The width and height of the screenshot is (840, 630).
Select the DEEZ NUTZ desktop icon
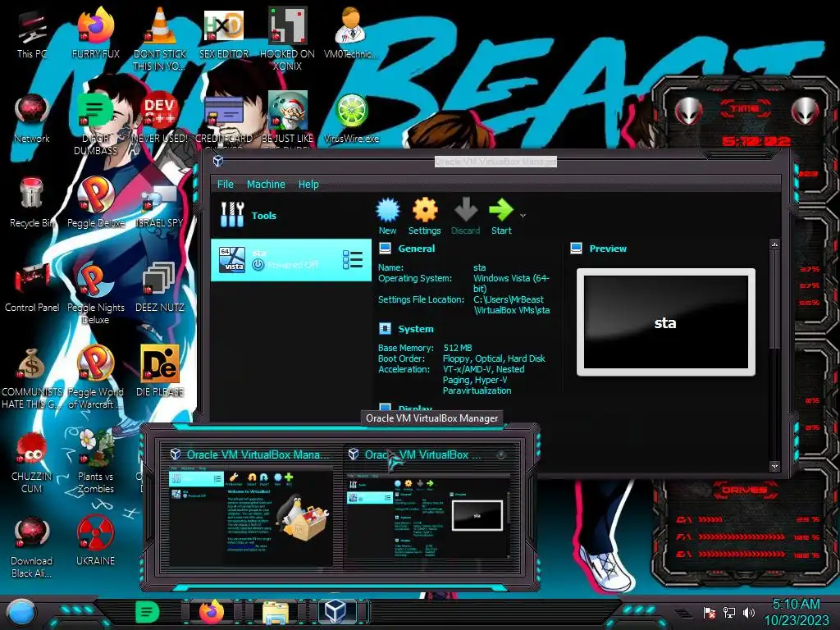click(x=160, y=288)
